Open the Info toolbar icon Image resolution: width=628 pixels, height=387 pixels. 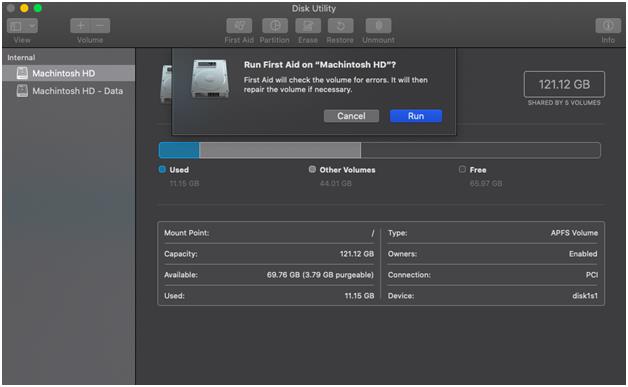point(608,26)
